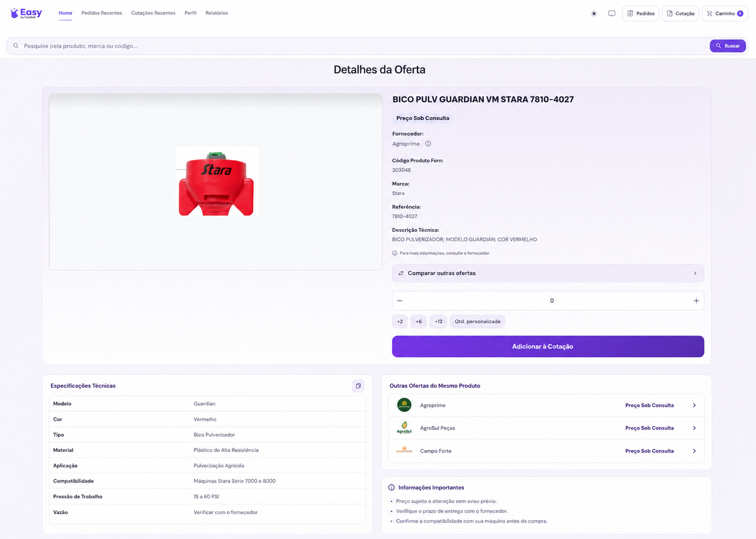This screenshot has width=756, height=539.
Task: Click the Guardian value in the Modelo row
Action: click(205, 404)
